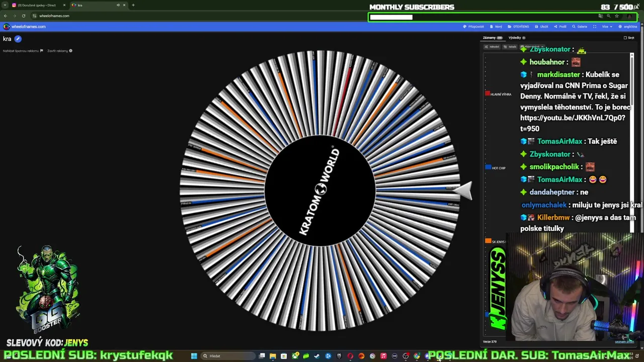Close ads with Zavřít reklamy
This screenshot has width=644, height=362.
(59, 51)
